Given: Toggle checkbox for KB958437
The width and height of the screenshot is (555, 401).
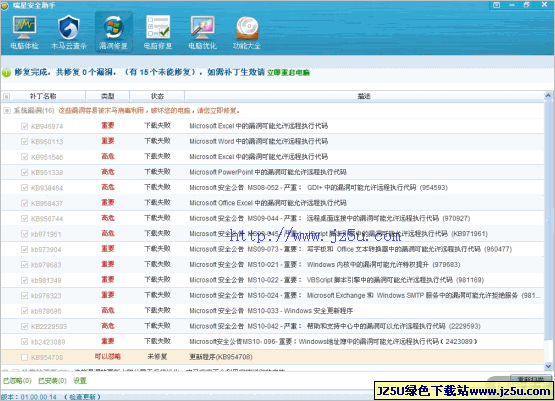Looking at the screenshot, I should click(x=24, y=203).
